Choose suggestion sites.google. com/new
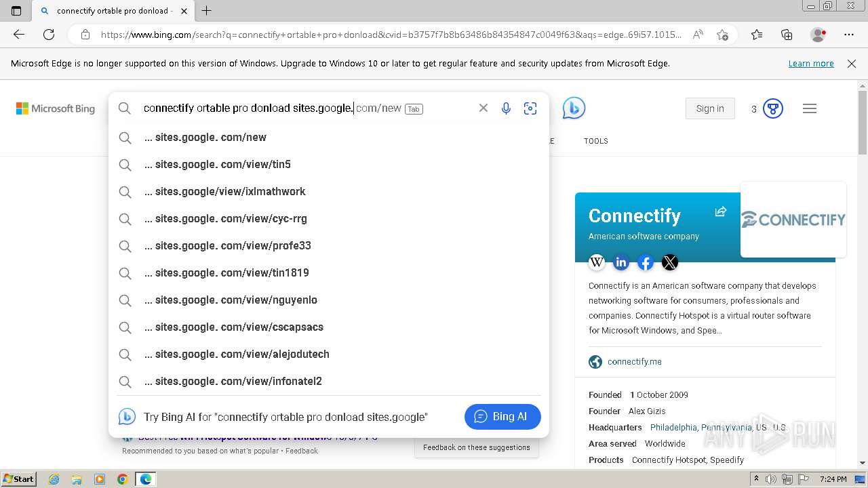 (329, 137)
